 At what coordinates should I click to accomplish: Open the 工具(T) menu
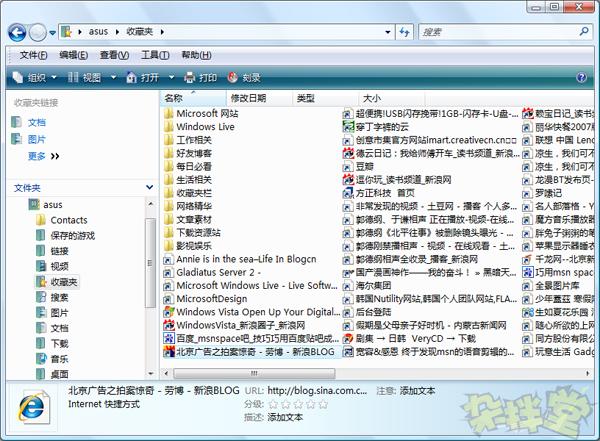pyautogui.click(x=155, y=54)
